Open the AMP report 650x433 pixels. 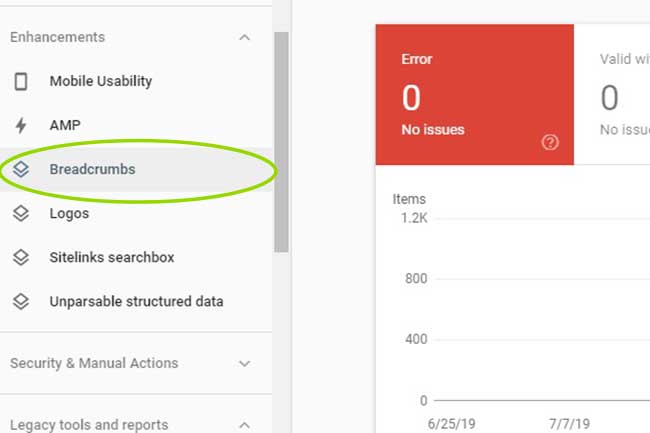click(65, 125)
